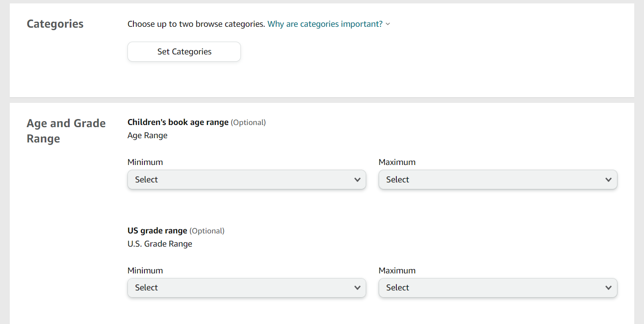The width and height of the screenshot is (644, 324).
Task: Open the 'Why are categories important?' link
Action: click(325, 24)
